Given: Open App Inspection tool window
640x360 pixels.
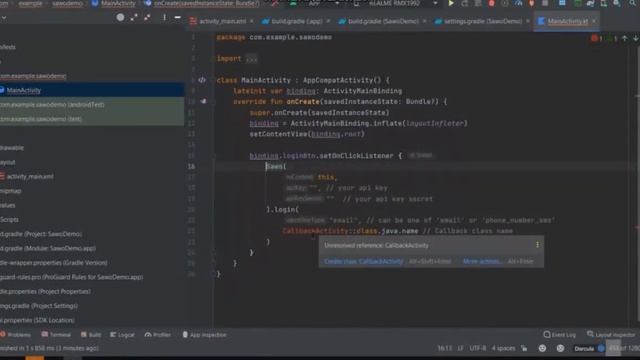Looking at the screenshot, I should 204,335.
